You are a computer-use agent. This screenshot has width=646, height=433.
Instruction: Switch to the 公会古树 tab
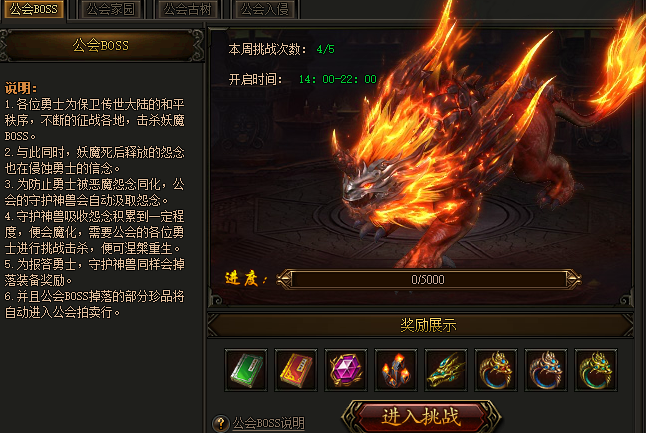[x=187, y=9]
